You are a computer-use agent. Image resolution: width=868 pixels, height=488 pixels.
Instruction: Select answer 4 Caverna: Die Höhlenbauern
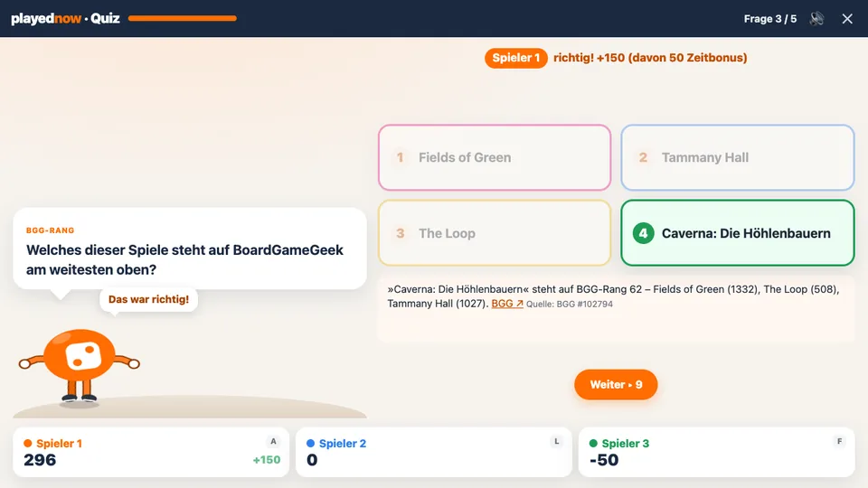(738, 233)
